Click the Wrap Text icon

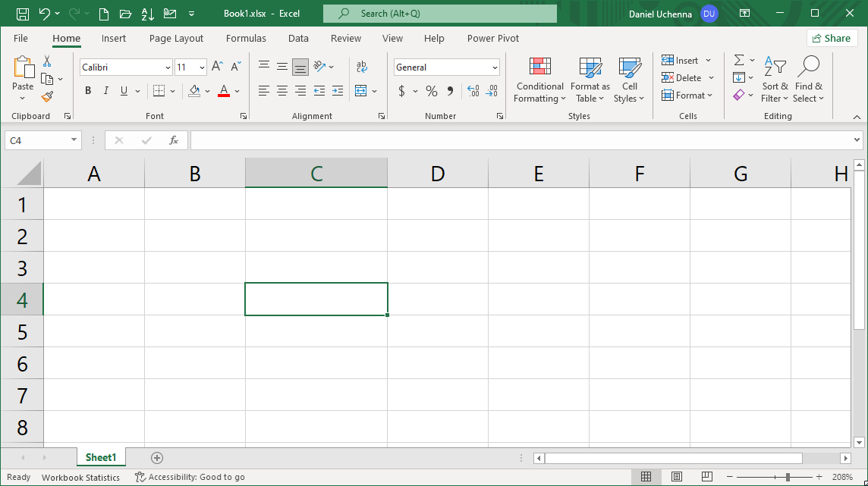(x=362, y=67)
